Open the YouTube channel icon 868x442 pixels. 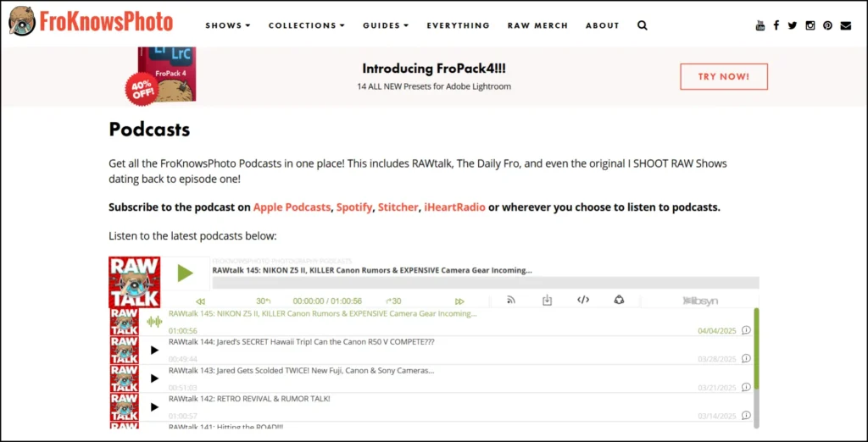(x=760, y=25)
